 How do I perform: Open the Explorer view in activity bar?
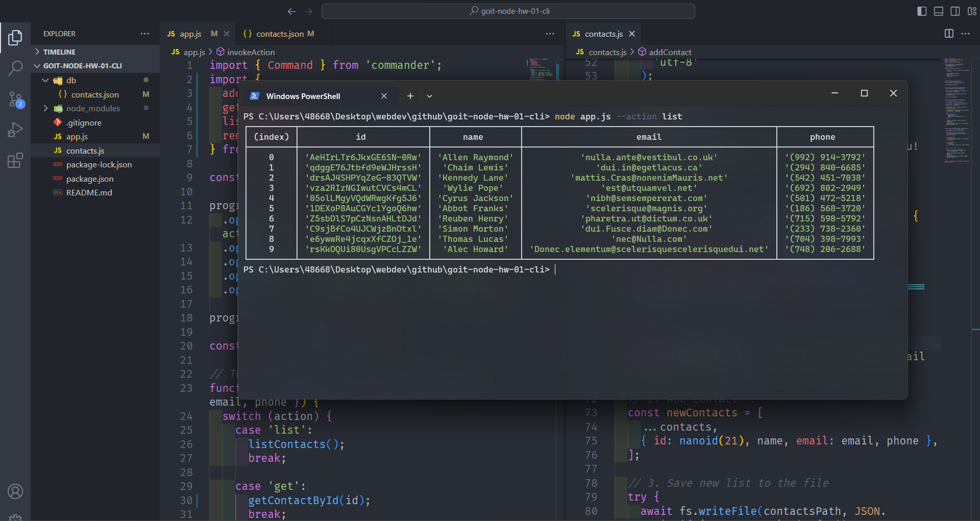(x=15, y=37)
